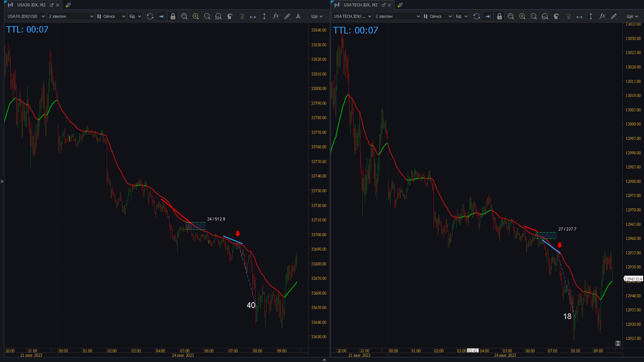Expand the collapsed bottom panel
The width and height of the screenshot is (644, 362).
click(x=324, y=360)
